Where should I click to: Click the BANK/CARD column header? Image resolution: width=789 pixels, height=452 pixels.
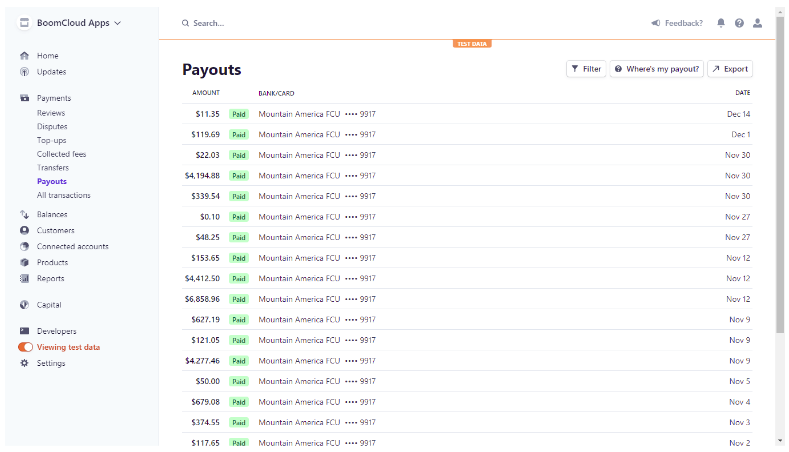coord(276,94)
